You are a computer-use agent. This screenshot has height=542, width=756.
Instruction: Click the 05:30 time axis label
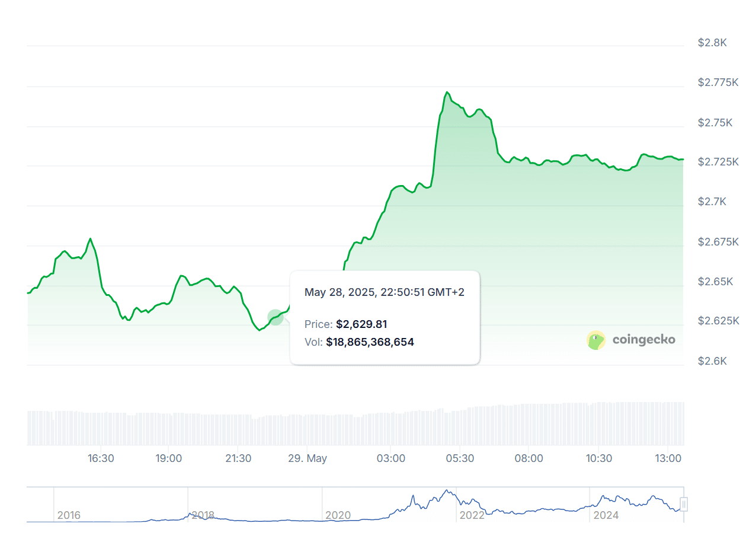coord(460,458)
